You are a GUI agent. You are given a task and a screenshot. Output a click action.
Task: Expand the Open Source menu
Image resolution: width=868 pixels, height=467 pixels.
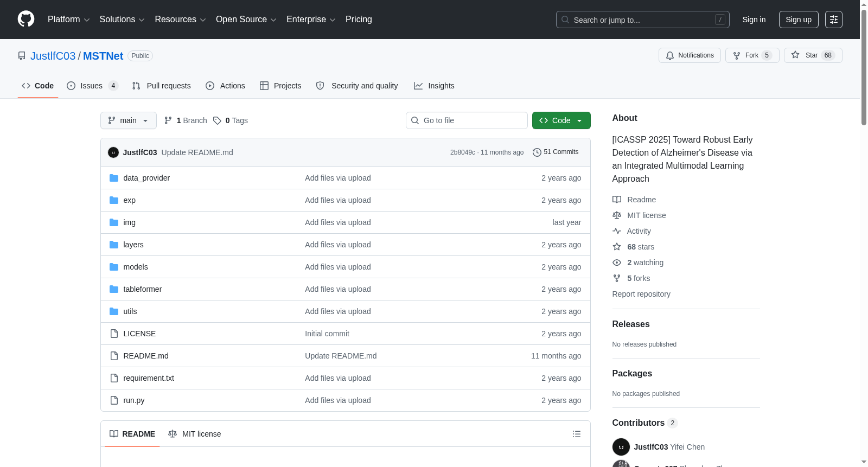coord(246,20)
